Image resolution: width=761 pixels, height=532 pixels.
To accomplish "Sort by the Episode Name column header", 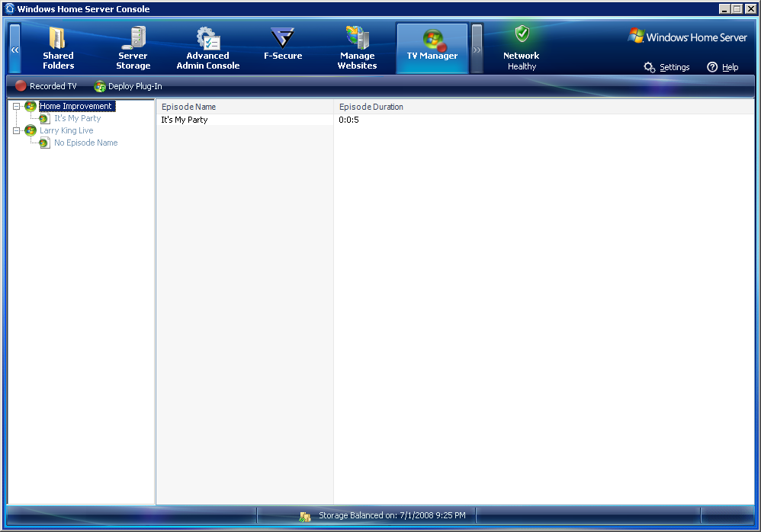I will (245, 107).
